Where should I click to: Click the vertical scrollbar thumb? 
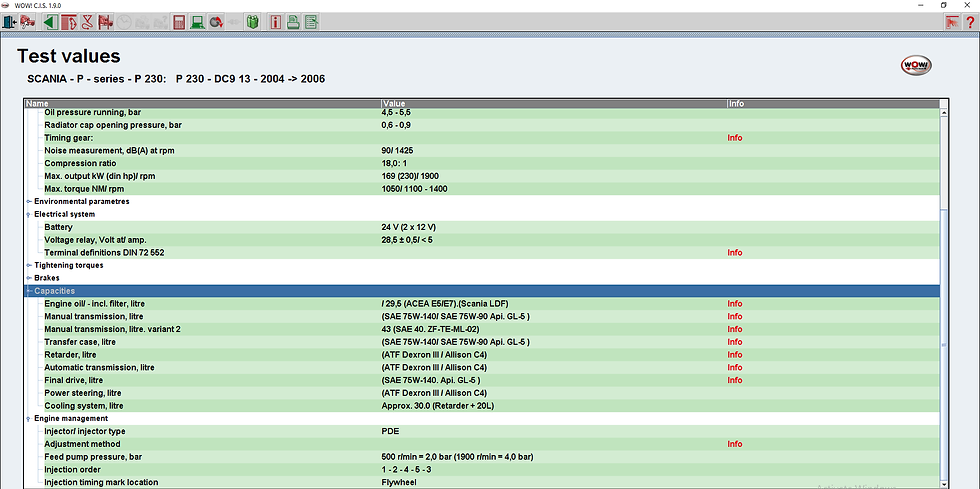pyautogui.click(x=944, y=344)
